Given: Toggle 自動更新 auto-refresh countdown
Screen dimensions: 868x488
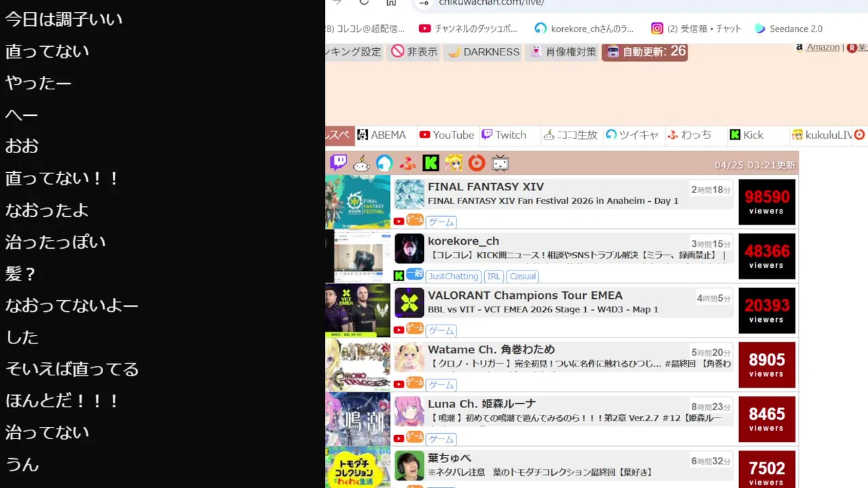Looking at the screenshot, I should tap(645, 52).
